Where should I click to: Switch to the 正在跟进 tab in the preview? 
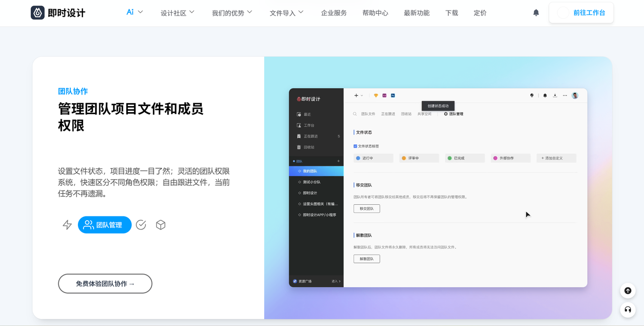388,114
